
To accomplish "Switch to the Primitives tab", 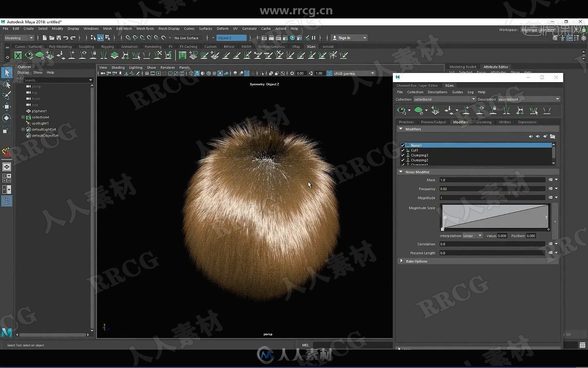I will [406, 122].
